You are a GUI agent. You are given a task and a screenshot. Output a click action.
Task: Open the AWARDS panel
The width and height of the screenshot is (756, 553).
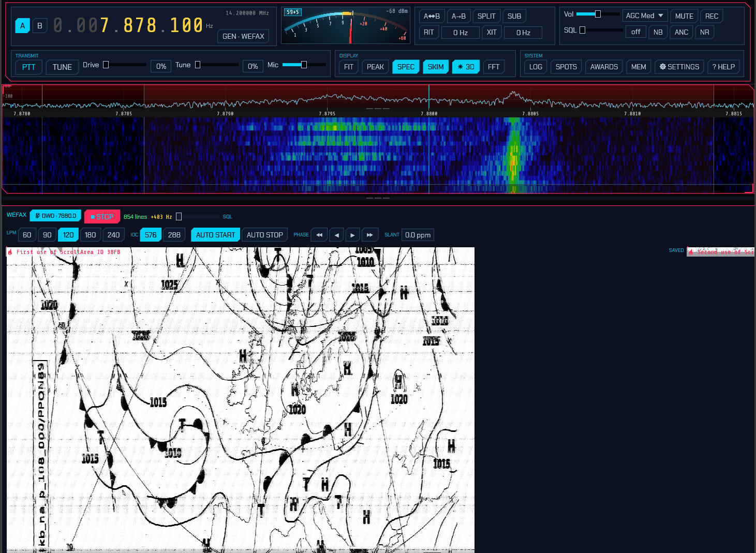(604, 67)
